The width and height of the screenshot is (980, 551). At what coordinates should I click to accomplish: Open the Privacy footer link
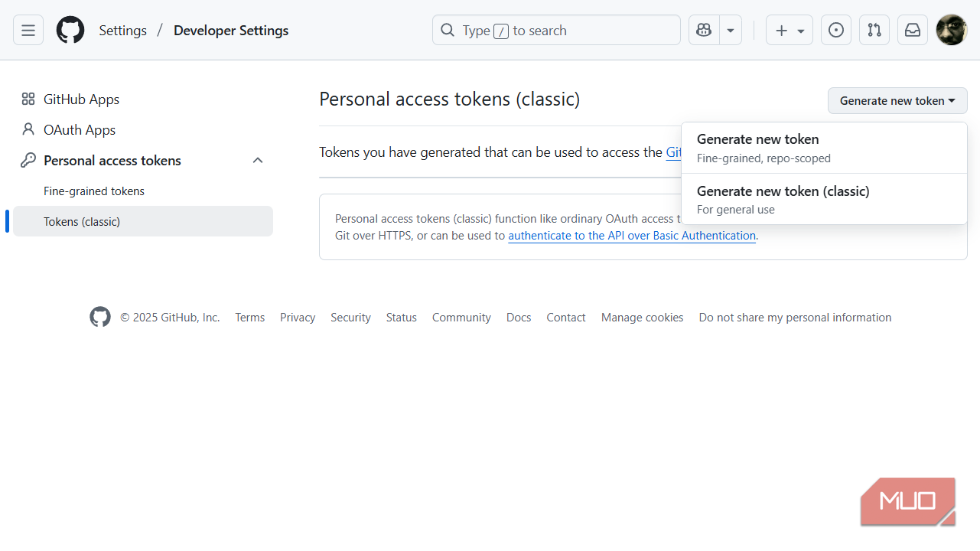click(x=298, y=318)
